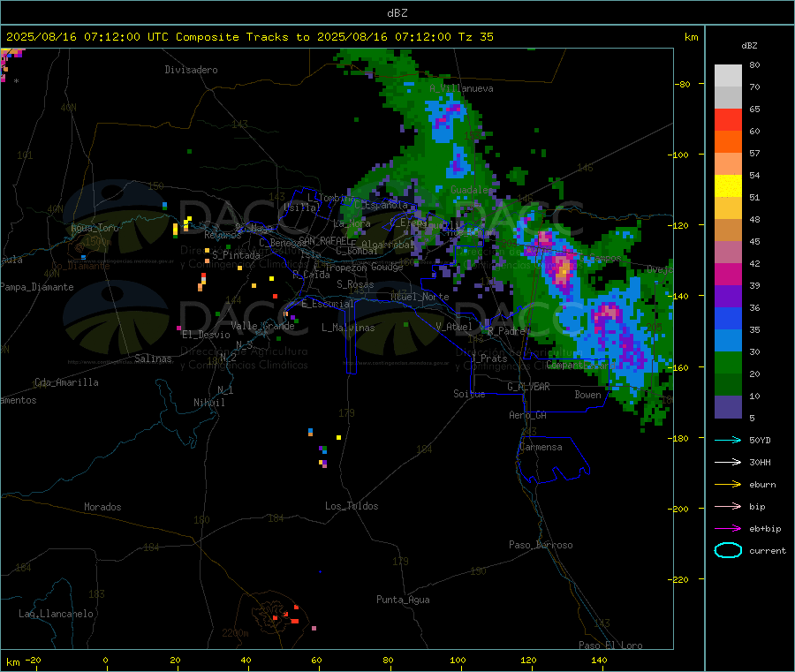This screenshot has height=672, width=795.
Task: Click the 30HM white arrow legend icon
Action: (728, 462)
